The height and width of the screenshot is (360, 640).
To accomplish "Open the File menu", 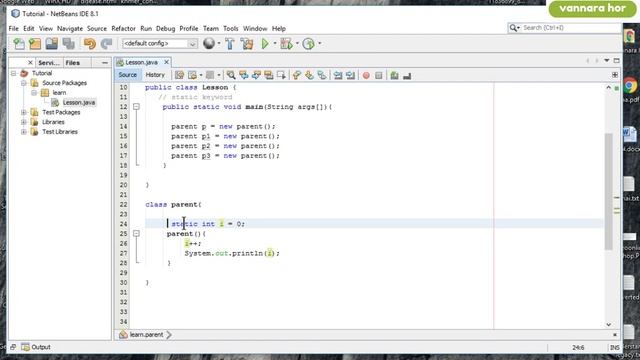I will coord(13,29).
